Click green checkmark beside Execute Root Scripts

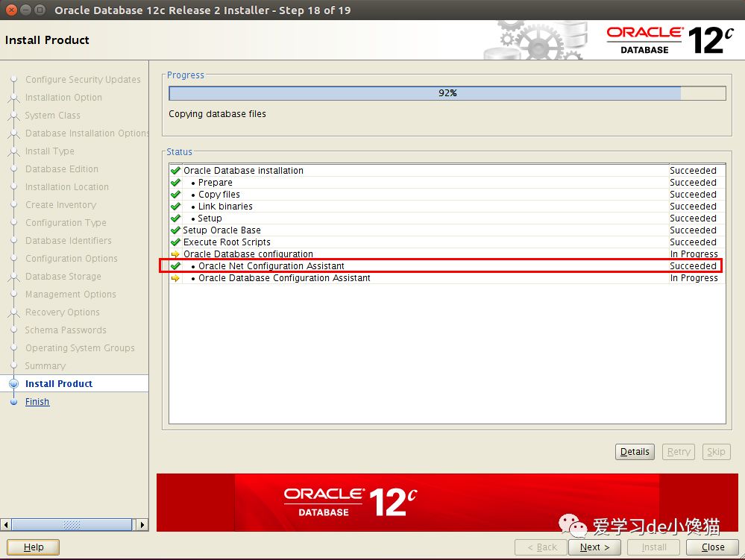coord(175,242)
